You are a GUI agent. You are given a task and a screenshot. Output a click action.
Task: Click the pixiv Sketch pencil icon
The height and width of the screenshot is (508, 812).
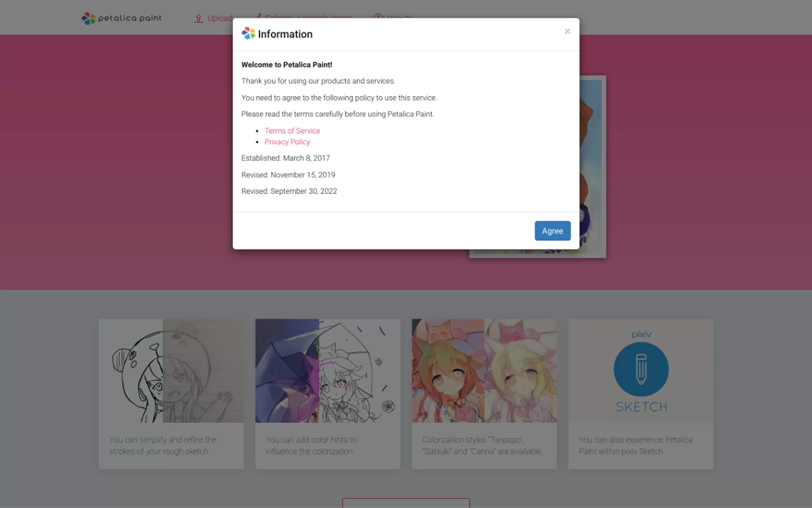click(x=641, y=369)
